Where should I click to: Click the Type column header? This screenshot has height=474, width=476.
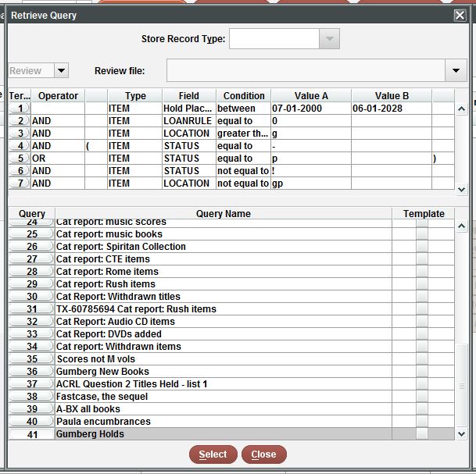click(x=135, y=96)
